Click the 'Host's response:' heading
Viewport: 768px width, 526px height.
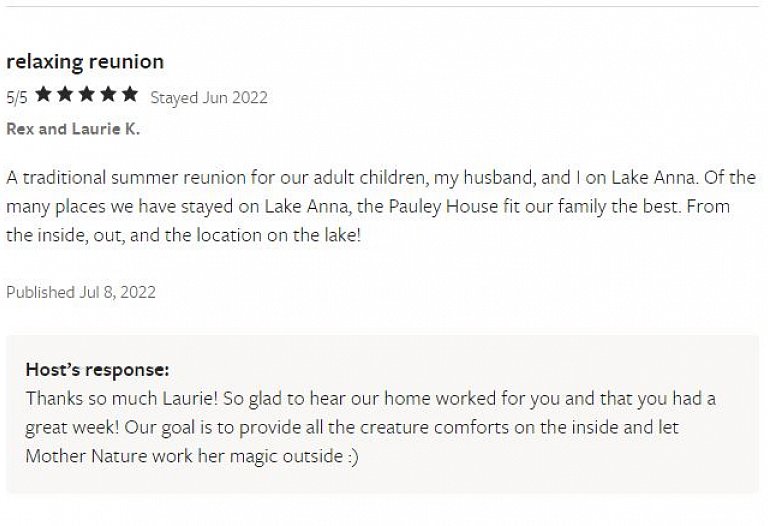tap(97, 369)
